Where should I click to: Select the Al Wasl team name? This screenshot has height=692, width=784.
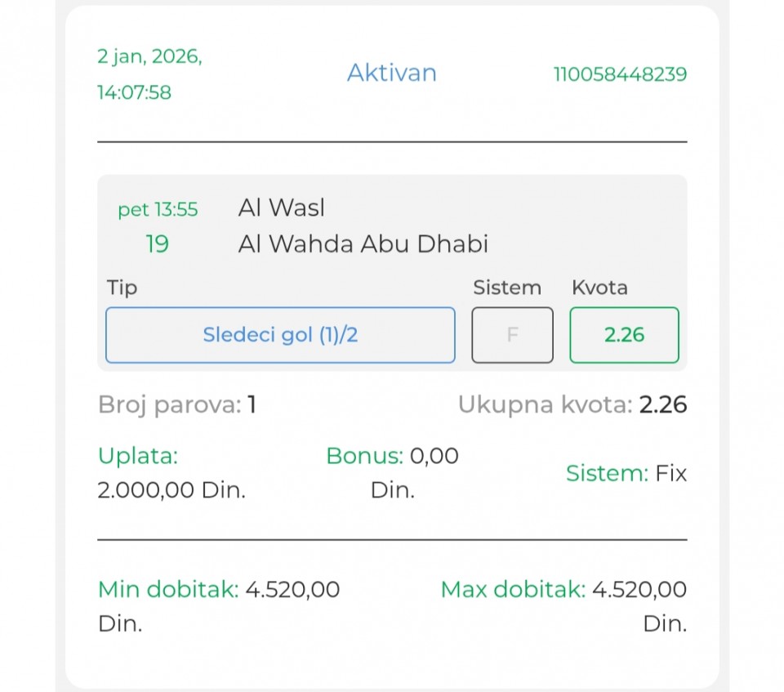click(281, 208)
